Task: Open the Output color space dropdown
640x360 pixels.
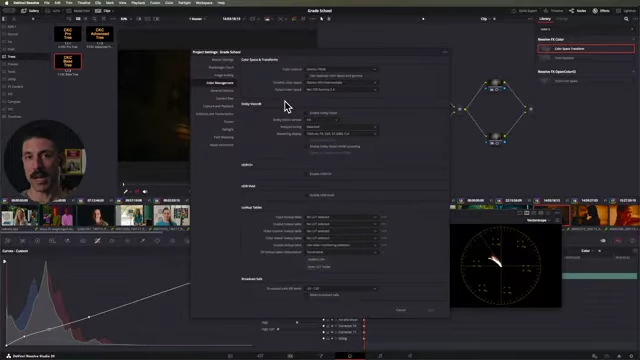Action: coord(341,89)
